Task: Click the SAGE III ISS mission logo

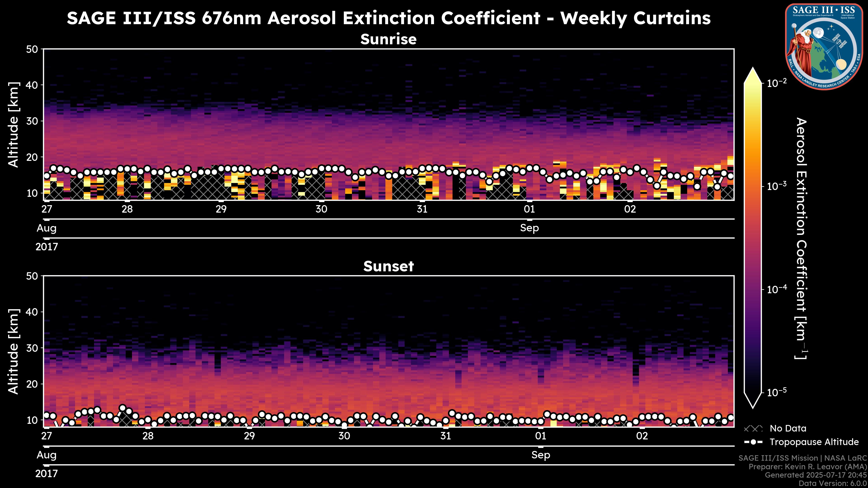Action: pos(824,47)
